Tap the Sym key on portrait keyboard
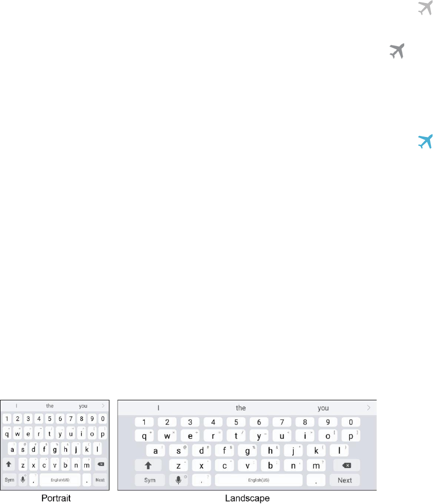 pos(9,479)
